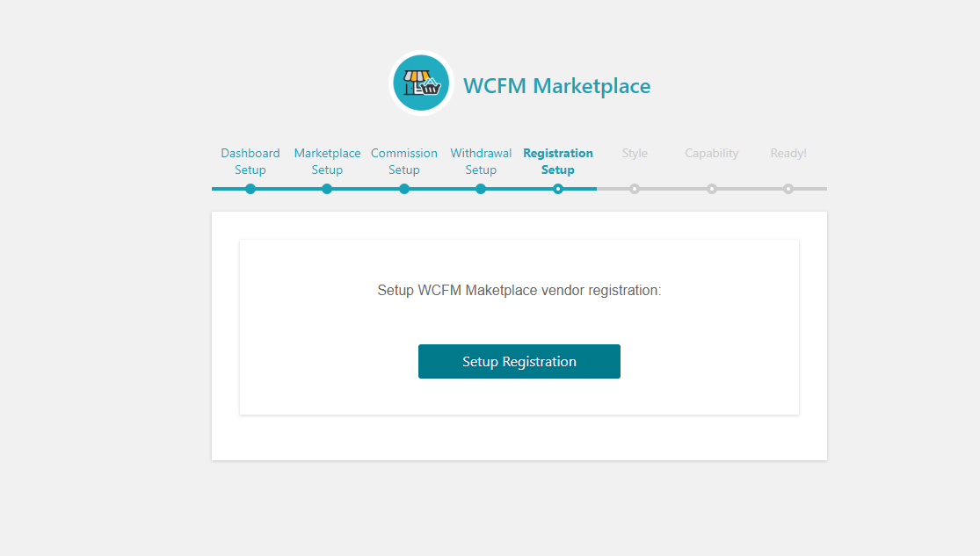Click the Setup Registration button
The width and height of the screenshot is (980, 556).
519,361
